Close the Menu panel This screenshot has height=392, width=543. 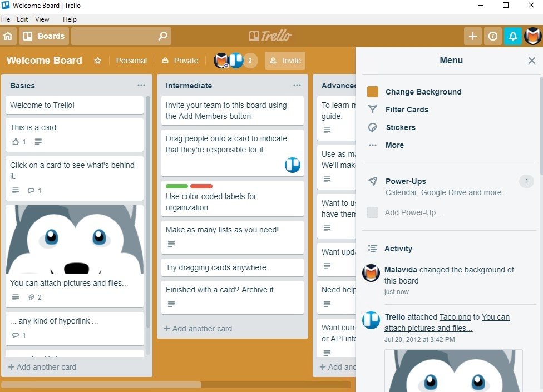point(532,61)
